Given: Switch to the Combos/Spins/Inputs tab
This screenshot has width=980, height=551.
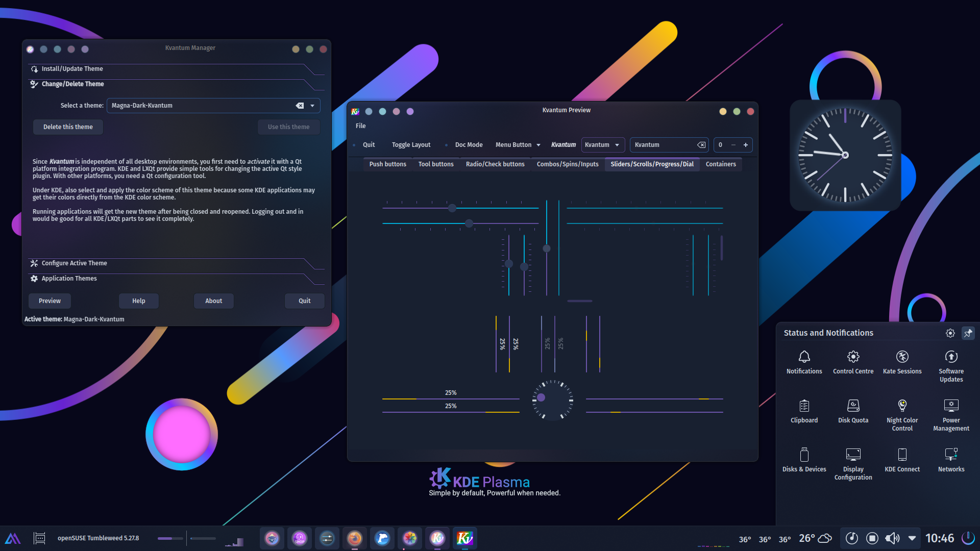Looking at the screenshot, I should (568, 164).
